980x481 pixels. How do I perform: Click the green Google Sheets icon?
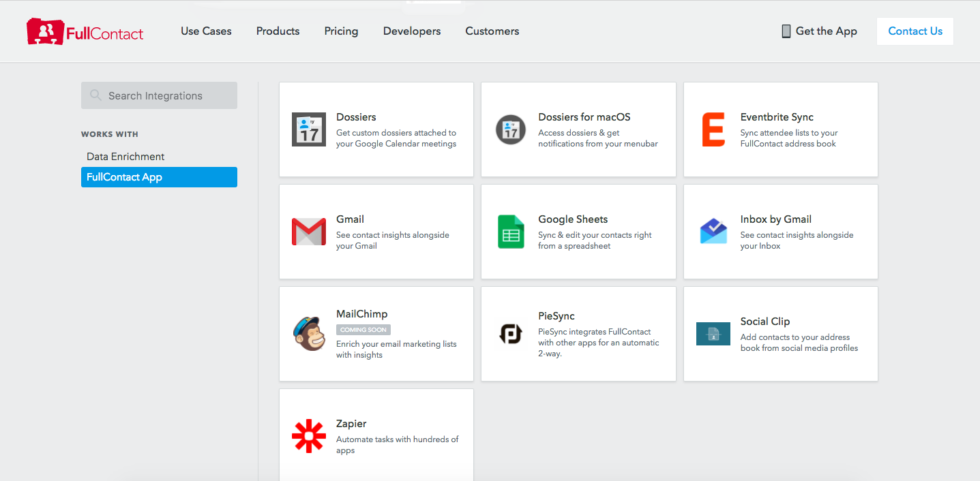[x=511, y=232]
